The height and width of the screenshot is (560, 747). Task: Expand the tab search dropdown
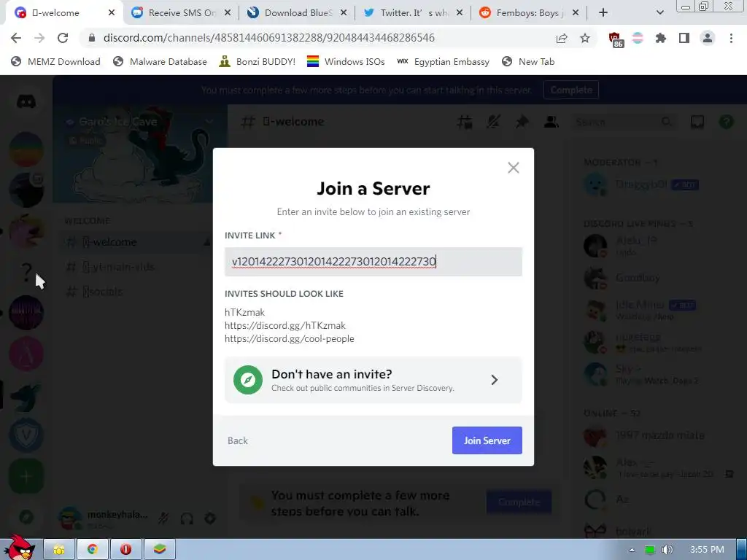point(659,13)
